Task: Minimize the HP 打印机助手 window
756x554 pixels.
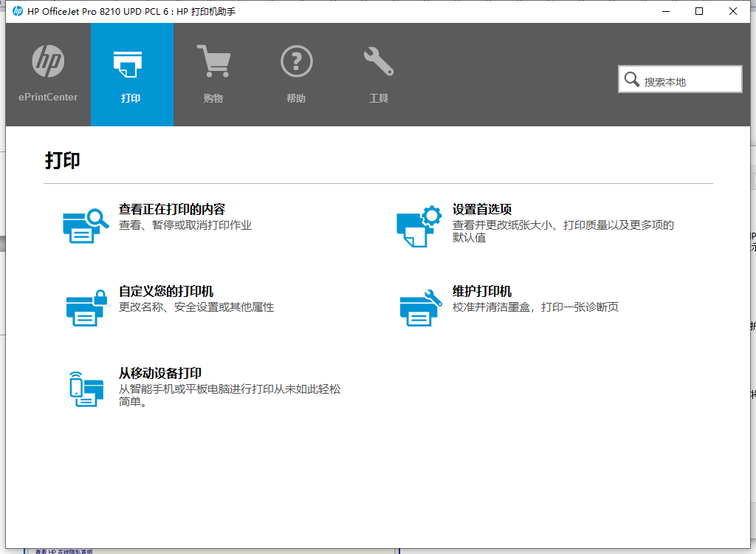Action: click(x=666, y=11)
